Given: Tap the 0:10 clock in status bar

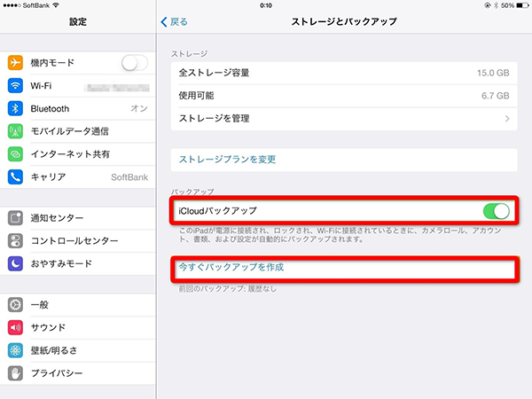Looking at the screenshot, I should tap(266, 5).
